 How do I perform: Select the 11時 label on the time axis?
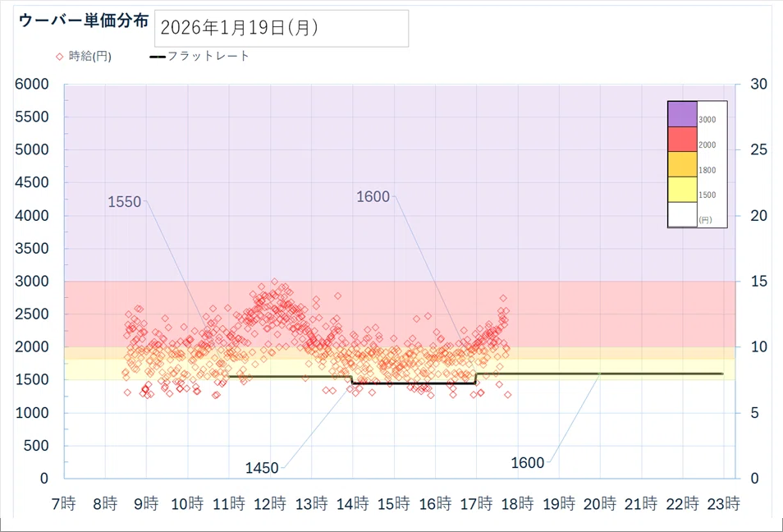229,503
